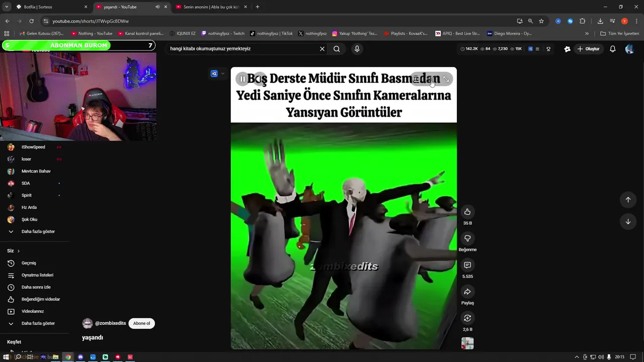Image resolution: width=644 pixels, height=362 pixels.
Task: Open the nothingfpsz - Twitch bookmark
Action: click(x=223, y=34)
